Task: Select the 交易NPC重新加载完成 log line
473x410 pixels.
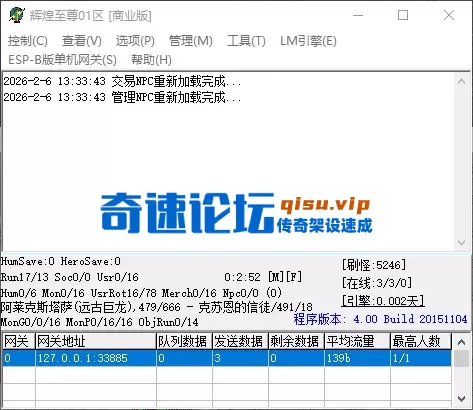Action: point(122,81)
